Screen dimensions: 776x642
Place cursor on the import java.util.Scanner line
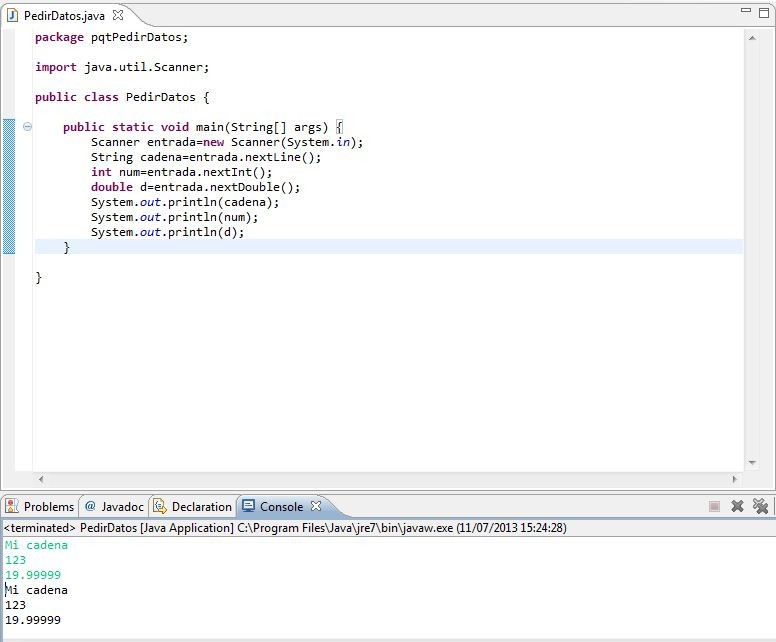pos(122,67)
